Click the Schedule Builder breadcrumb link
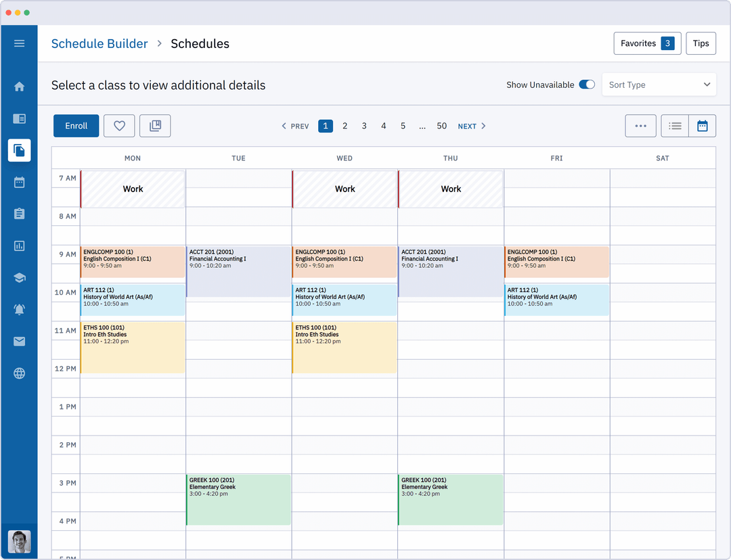 [x=99, y=43]
